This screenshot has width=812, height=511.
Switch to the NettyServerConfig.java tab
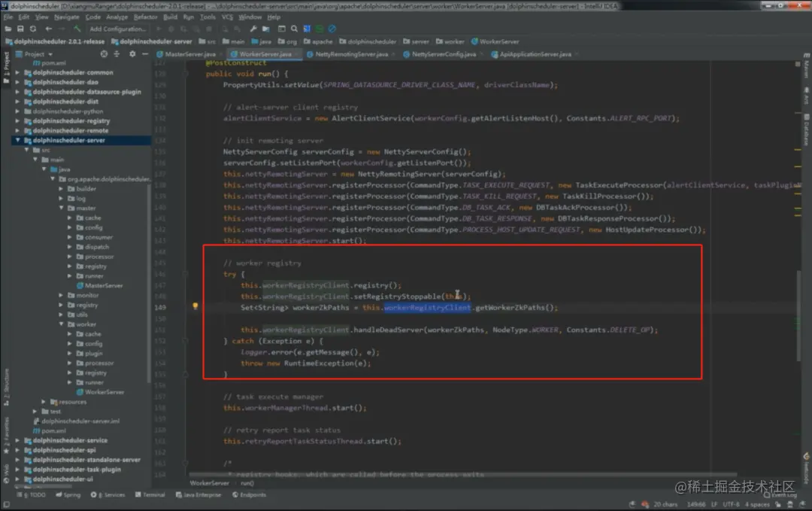(x=444, y=54)
